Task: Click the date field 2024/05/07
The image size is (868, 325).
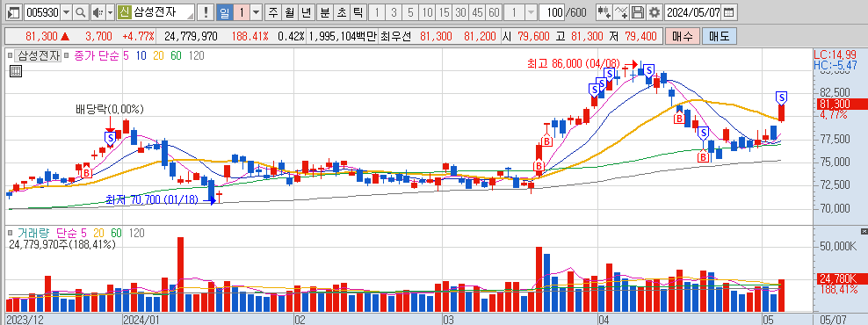Action: 693,12
